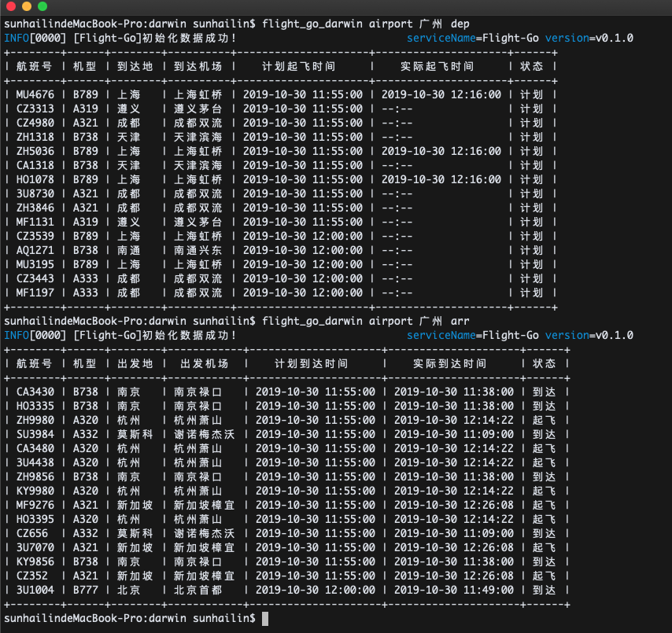This screenshot has width=672, height=633.
Task: Click 南通兴东 airport cell
Action: (x=198, y=250)
